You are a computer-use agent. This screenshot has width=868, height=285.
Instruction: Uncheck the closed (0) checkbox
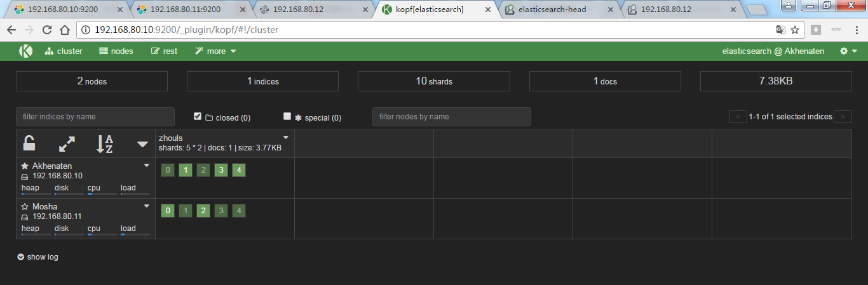198,116
